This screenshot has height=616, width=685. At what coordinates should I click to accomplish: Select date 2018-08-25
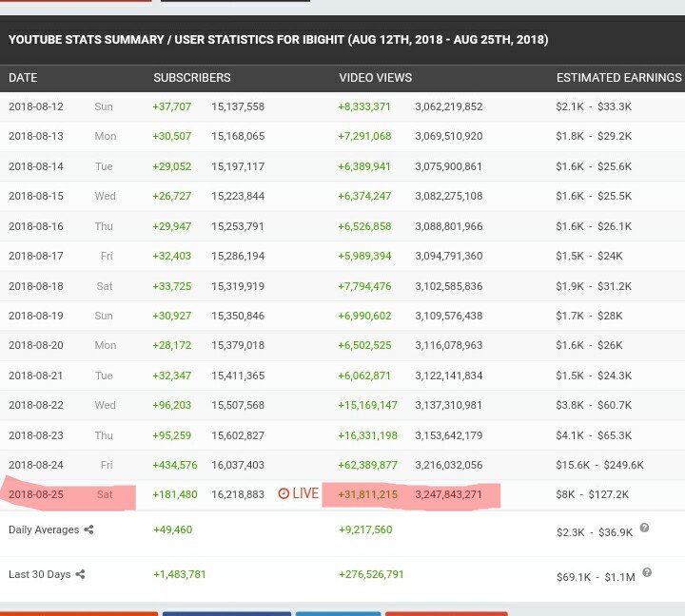click(36, 494)
